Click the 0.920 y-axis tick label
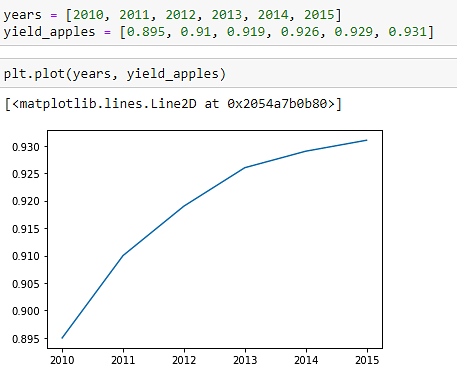This screenshot has width=457, height=388. point(26,201)
